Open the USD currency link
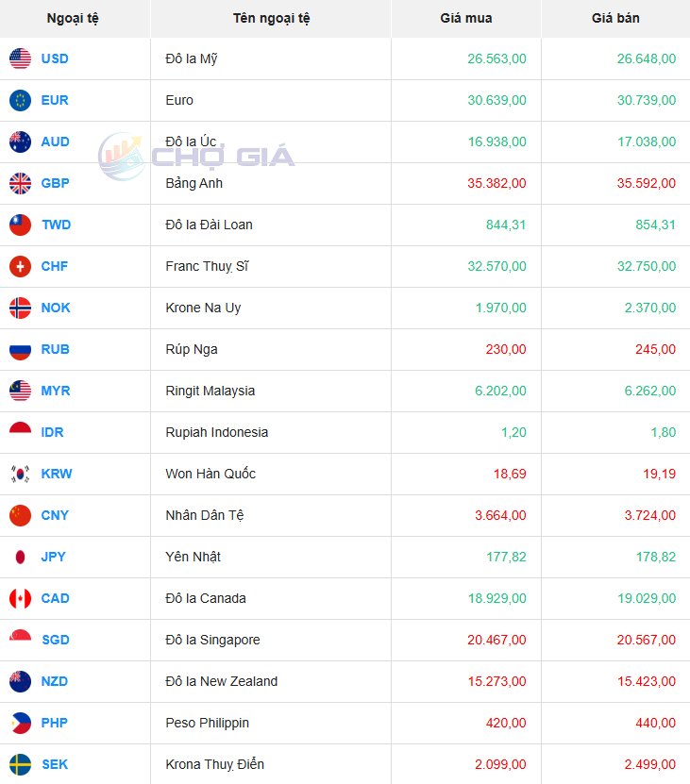690x784 pixels. tap(55, 58)
